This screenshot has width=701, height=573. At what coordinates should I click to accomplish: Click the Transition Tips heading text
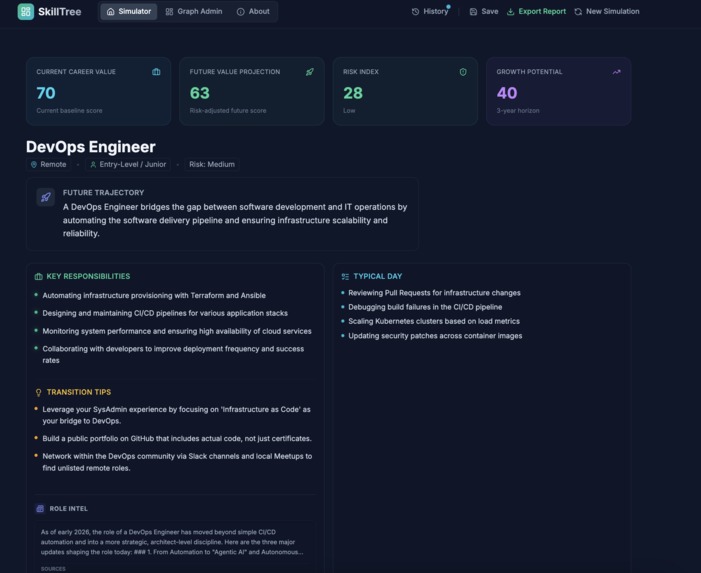click(79, 392)
